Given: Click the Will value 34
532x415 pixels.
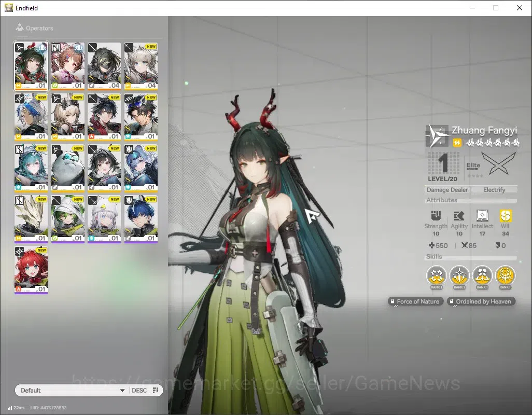Looking at the screenshot, I should (x=506, y=233).
